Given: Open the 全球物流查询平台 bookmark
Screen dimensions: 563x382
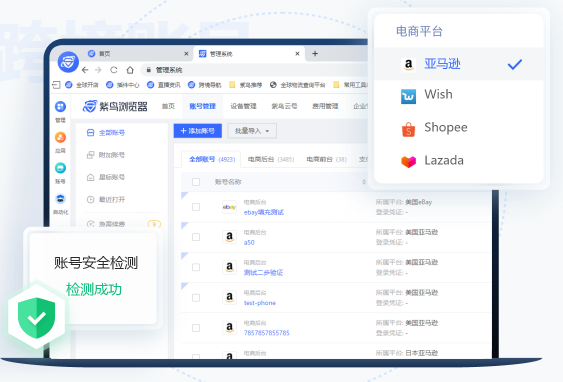Looking at the screenshot, I should coord(297,85).
